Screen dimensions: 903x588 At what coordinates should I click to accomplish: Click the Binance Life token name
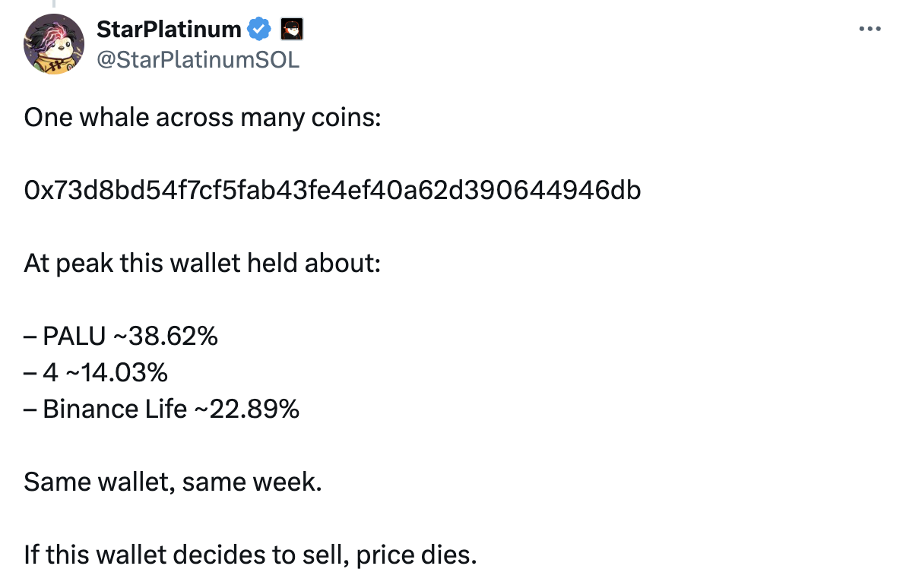click(x=115, y=409)
